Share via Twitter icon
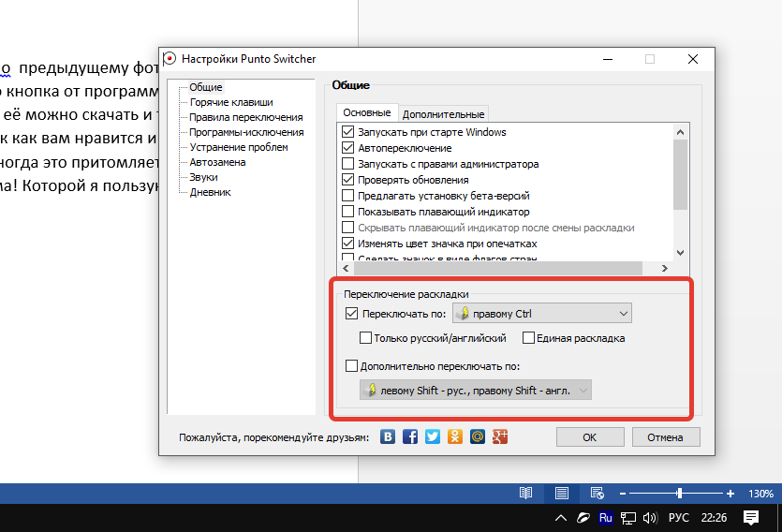The image size is (782, 532). (x=433, y=436)
